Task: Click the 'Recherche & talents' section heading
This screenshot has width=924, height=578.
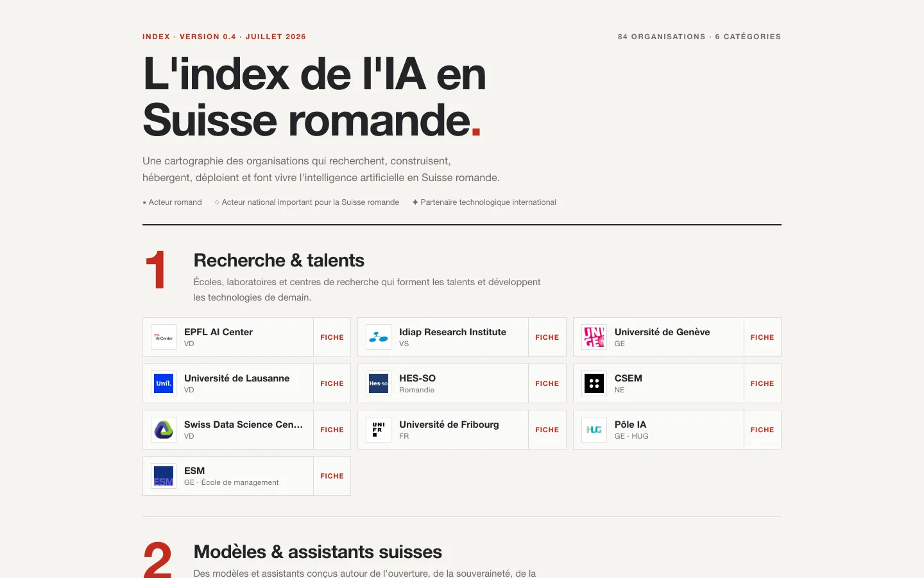Action: [x=279, y=260]
